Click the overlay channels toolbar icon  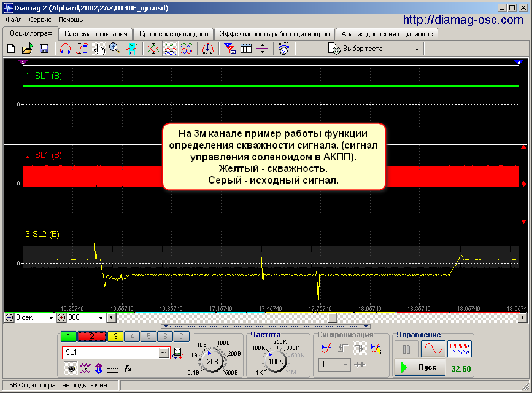[153, 49]
